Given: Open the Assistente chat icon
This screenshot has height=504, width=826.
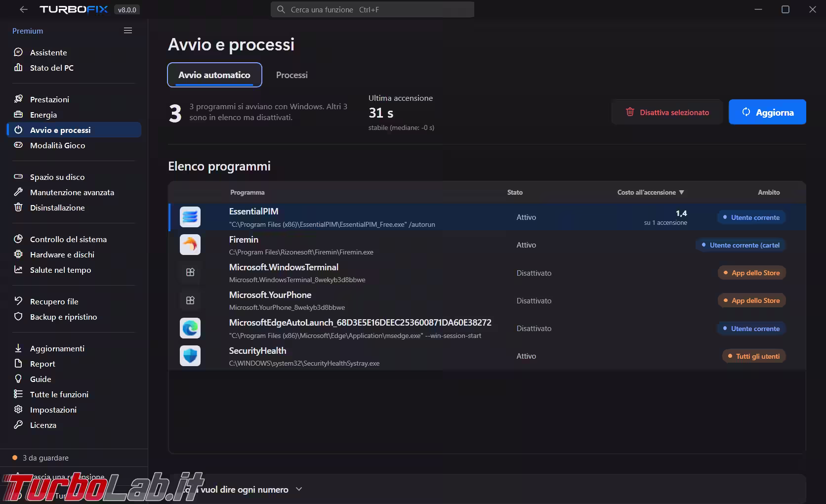Looking at the screenshot, I should click(x=18, y=52).
